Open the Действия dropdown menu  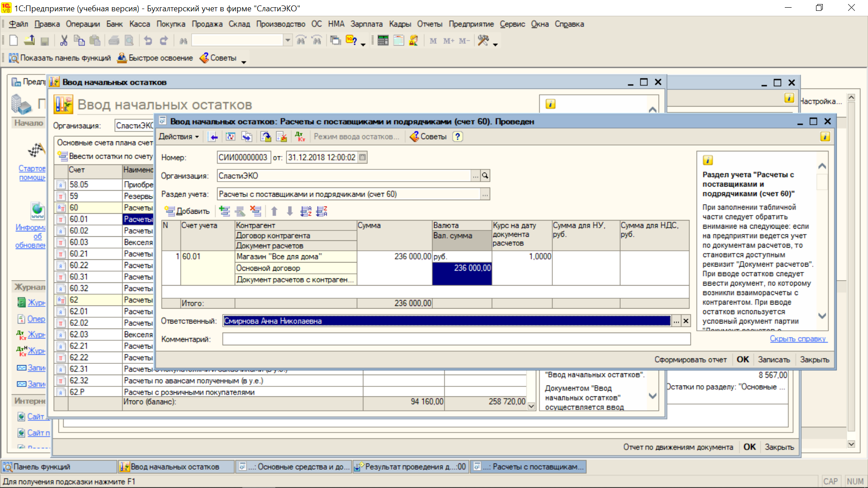(x=179, y=136)
